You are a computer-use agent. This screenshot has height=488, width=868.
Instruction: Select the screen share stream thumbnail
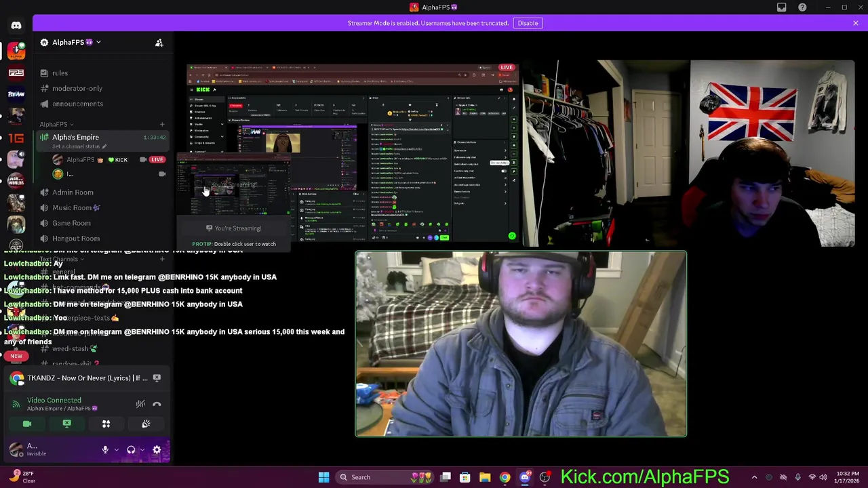click(x=353, y=153)
